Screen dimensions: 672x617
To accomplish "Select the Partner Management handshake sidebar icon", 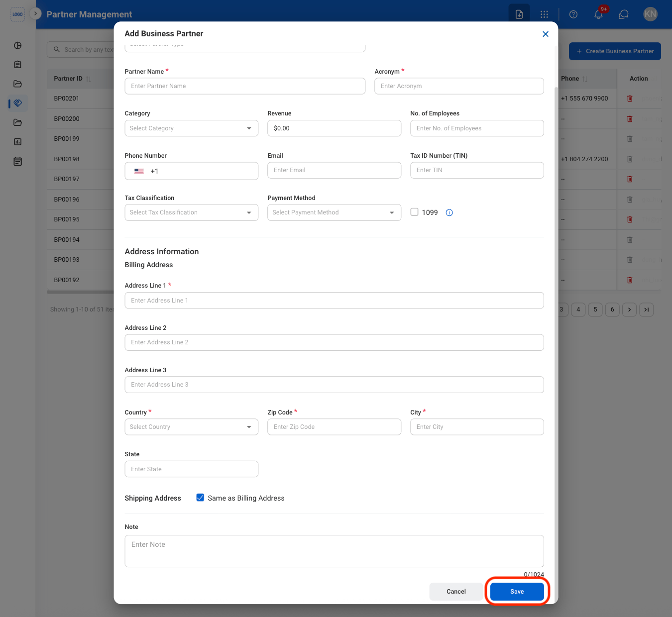I will click(x=18, y=103).
